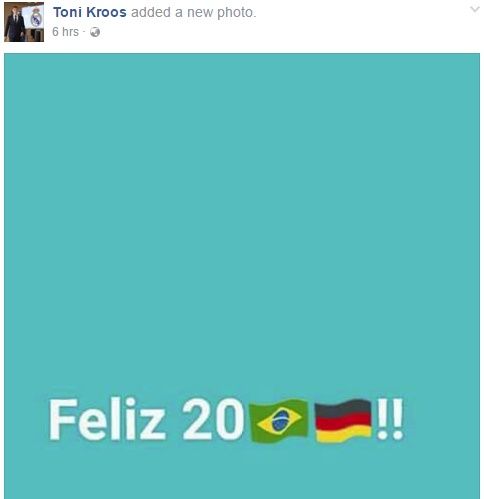Visit the Toni Kroos profile name link
This screenshot has width=484, height=499.
tap(90, 12)
